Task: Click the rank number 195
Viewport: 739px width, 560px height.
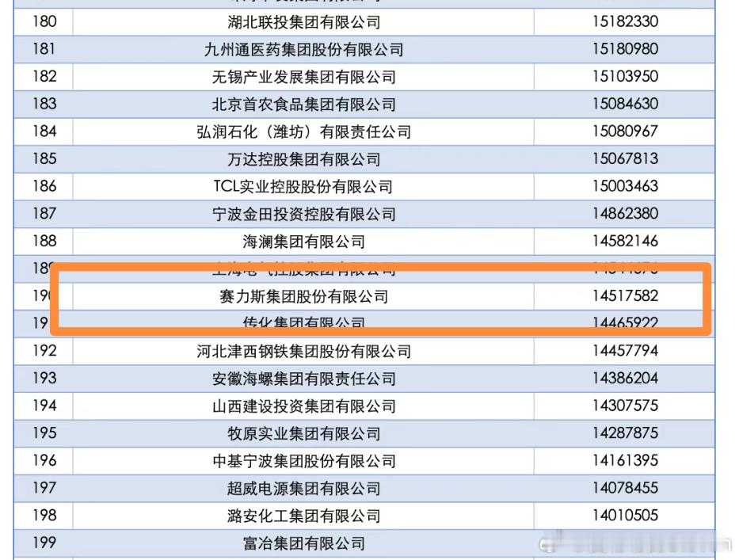Action: click(x=45, y=432)
